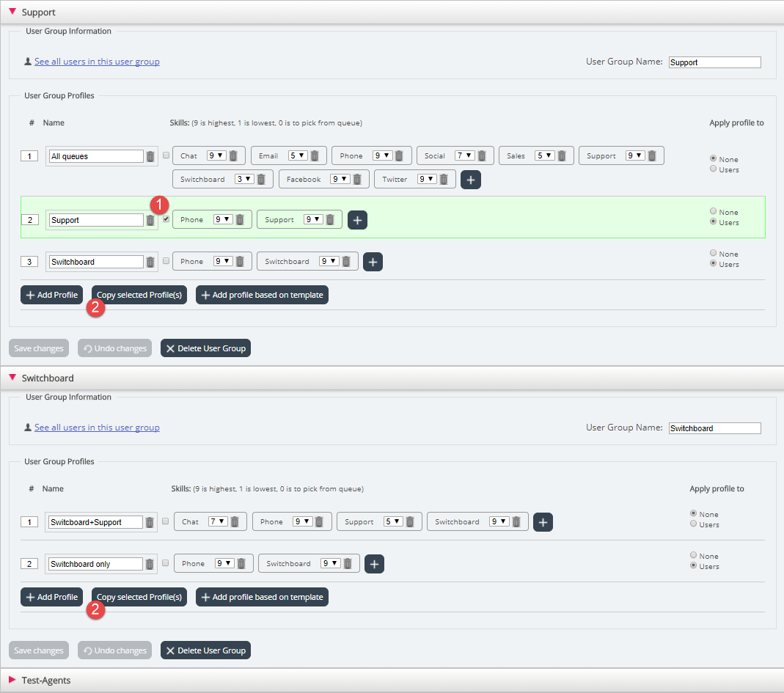Click the User Group Name field showing Switchboard
The image size is (784, 693).
[x=714, y=428]
